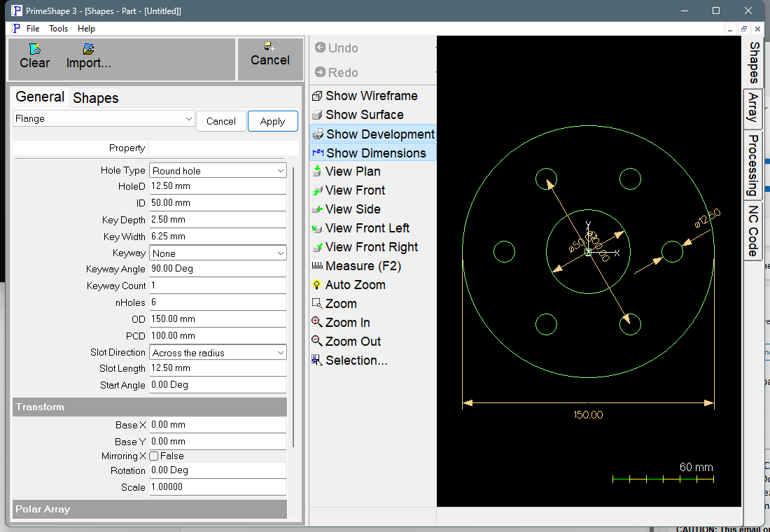
Task: Click the top toolbar Cancel icon
Action: [x=270, y=47]
